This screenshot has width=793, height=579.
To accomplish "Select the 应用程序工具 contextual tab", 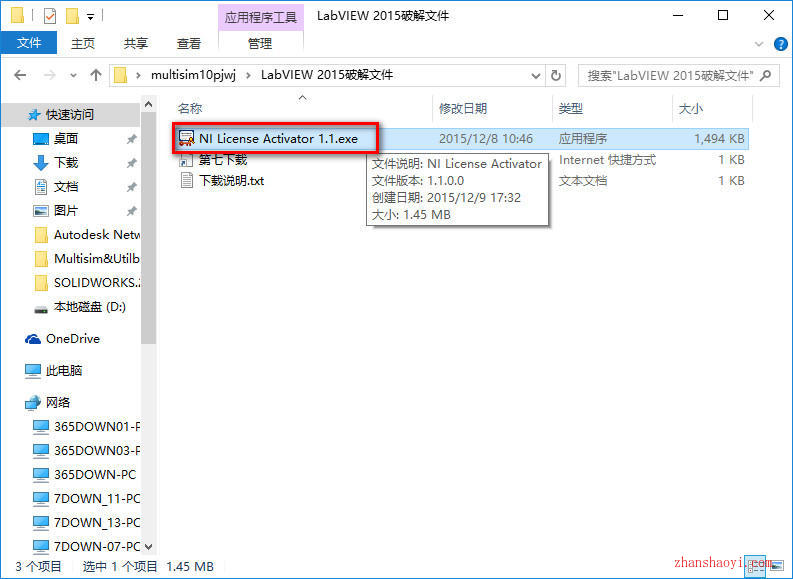I will (260, 18).
